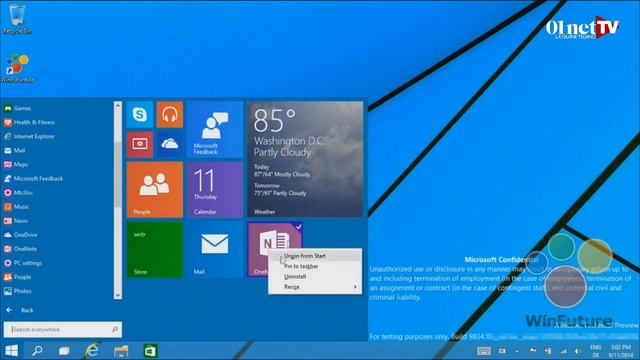Open the OneDrive cloud tile
Screen dimensions: 640x360
pyautogui.click(x=169, y=144)
